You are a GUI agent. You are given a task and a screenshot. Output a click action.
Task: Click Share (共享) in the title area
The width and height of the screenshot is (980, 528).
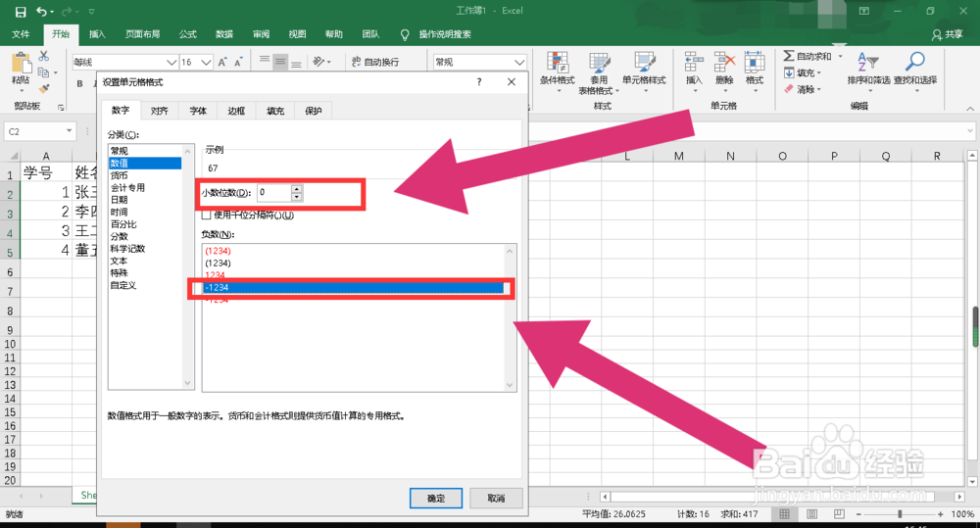tap(947, 35)
